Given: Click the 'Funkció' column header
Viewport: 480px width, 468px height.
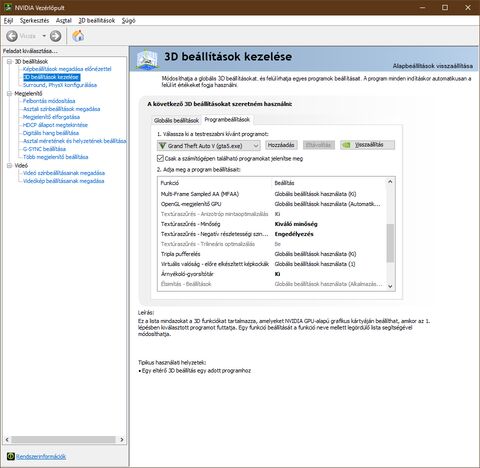Looking at the screenshot, I should pyautogui.click(x=170, y=183).
